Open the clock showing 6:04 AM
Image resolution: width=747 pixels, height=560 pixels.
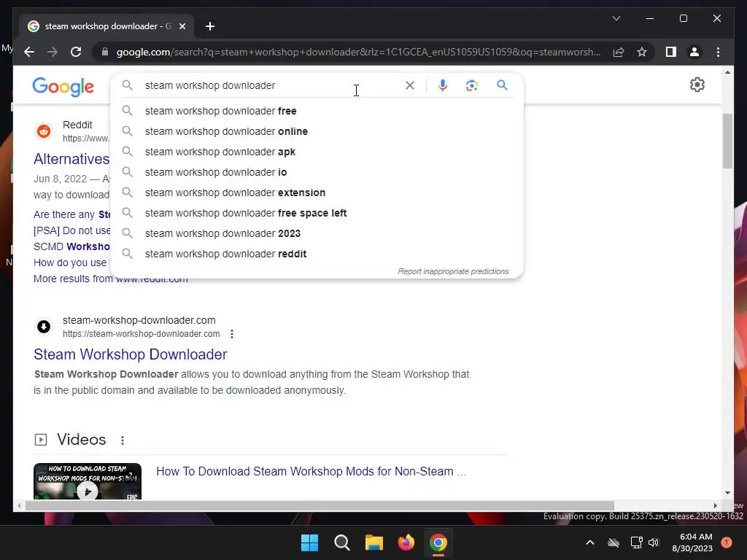pyautogui.click(x=692, y=542)
